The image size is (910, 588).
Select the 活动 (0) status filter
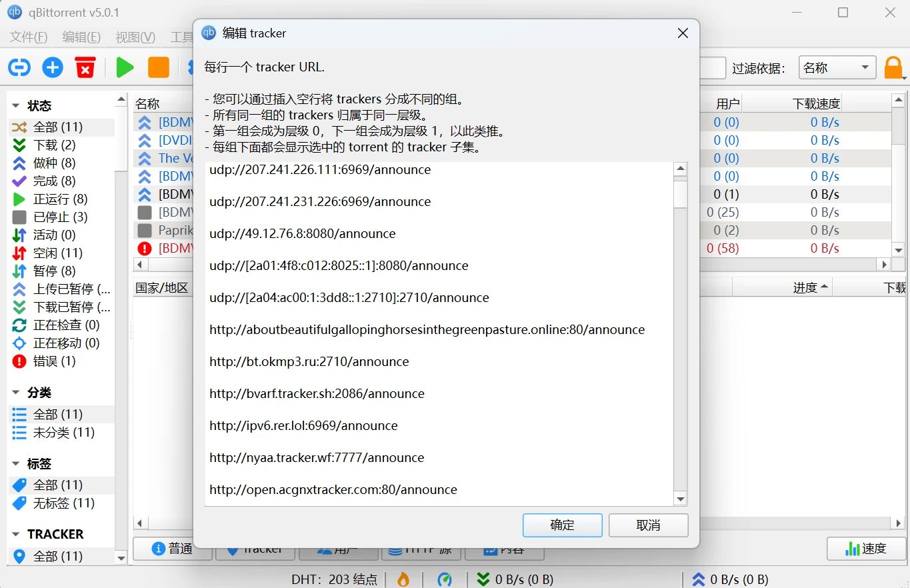[54, 235]
